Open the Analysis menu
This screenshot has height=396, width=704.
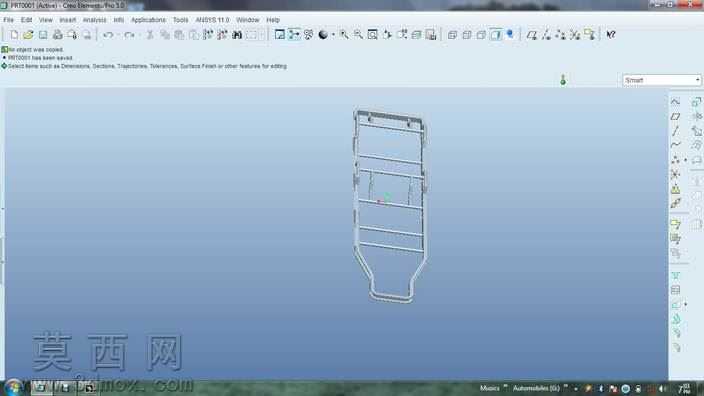point(95,20)
